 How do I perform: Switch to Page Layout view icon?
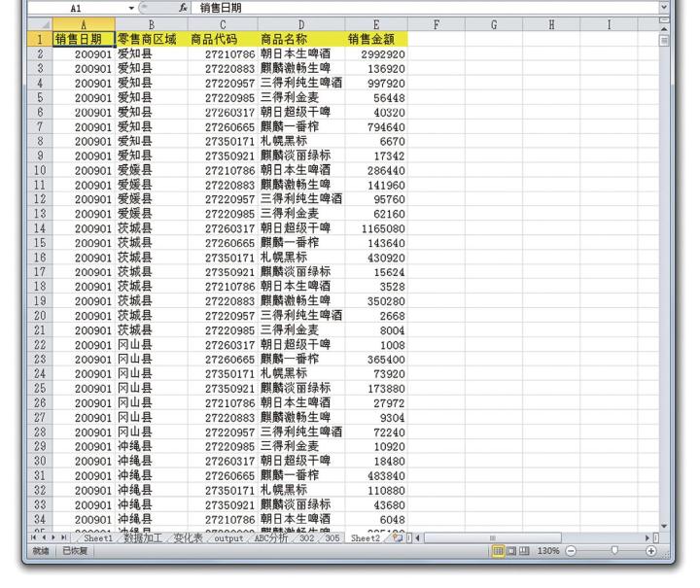511,551
